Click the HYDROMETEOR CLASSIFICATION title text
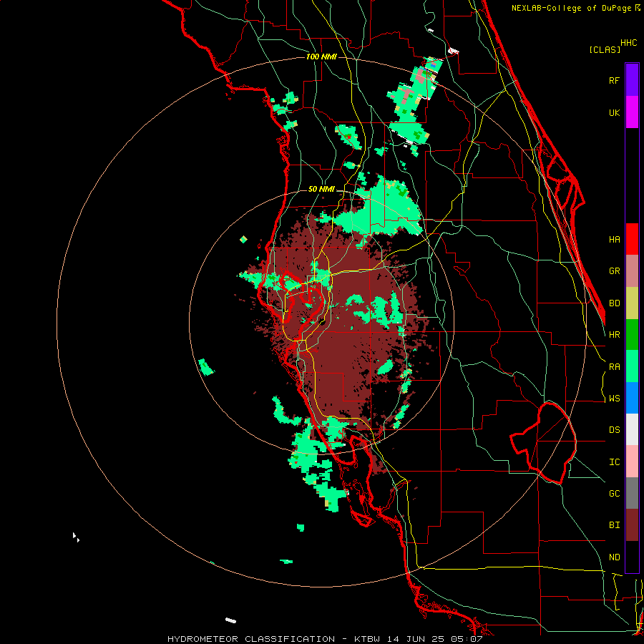 pos(251,639)
